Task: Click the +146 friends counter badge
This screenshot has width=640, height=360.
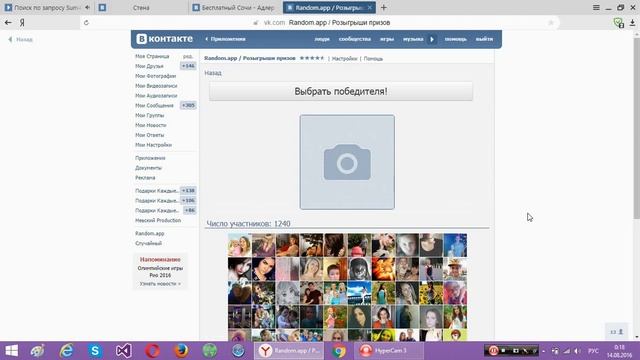Action: (x=188, y=66)
